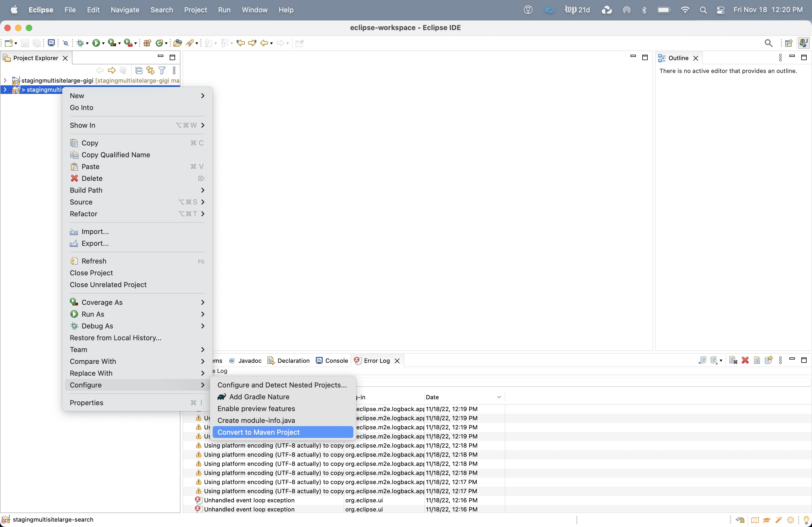Toggle Skip All Breakpoints in toolbar
812x527 pixels.
(x=66, y=43)
